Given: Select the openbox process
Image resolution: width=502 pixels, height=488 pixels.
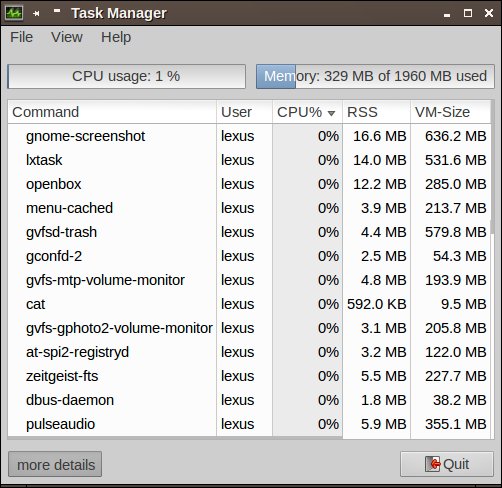Looking at the screenshot, I should 249,184.
